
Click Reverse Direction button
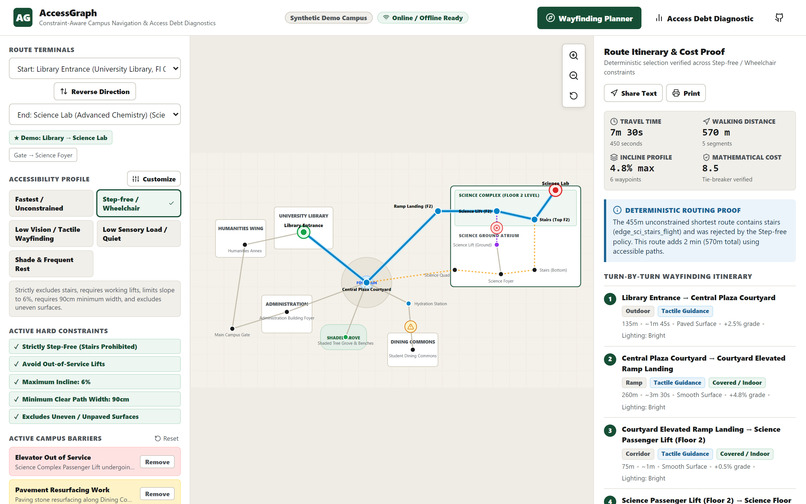pos(95,92)
